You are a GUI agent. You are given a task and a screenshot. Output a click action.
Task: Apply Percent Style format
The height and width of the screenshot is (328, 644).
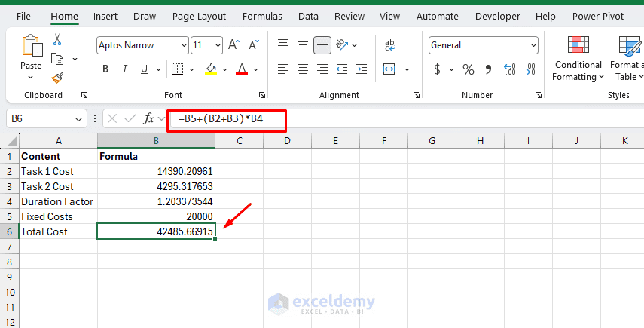tap(469, 69)
